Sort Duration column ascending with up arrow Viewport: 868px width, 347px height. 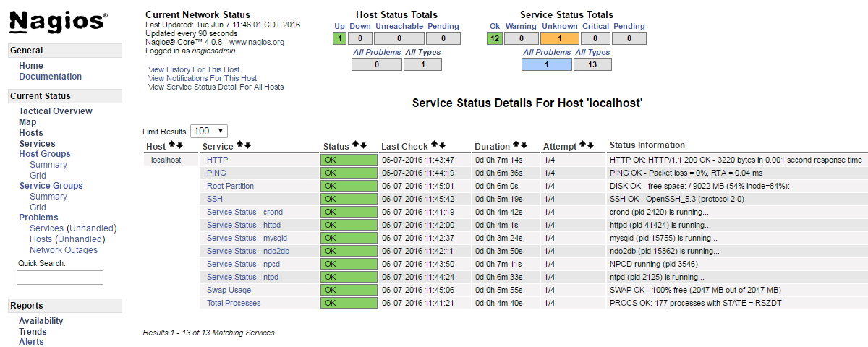coord(516,145)
